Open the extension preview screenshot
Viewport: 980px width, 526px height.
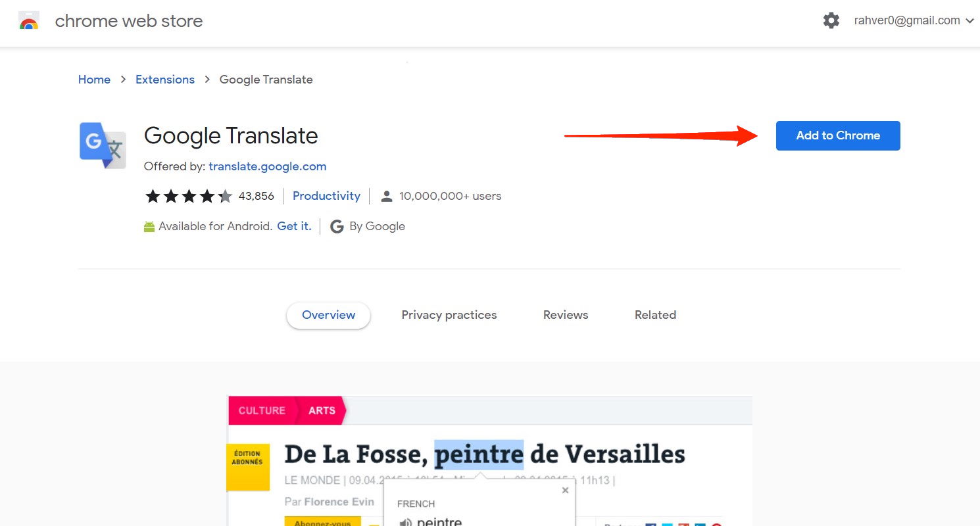(490, 460)
